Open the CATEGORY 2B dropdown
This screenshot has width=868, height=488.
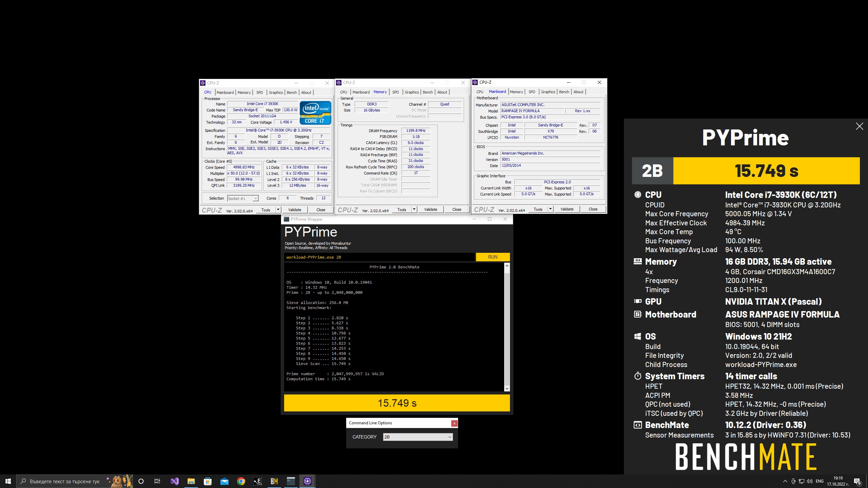pyautogui.click(x=418, y=437)
